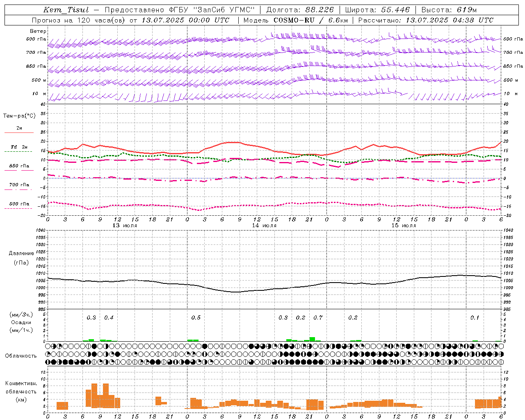The height and width of the screenshot is (420, 525).
Task: Click the 850 гПа temperature legend entry
Action: (x=19, y=167)
